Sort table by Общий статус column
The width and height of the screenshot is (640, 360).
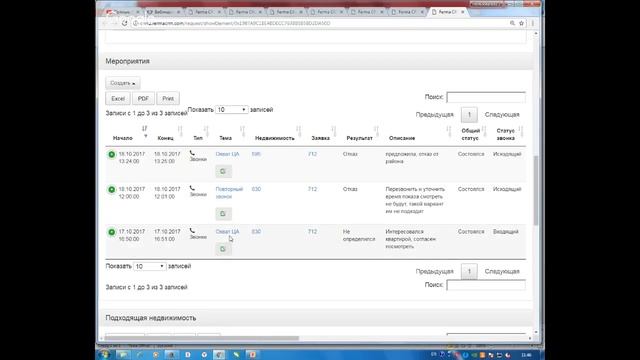coord(470,135)
